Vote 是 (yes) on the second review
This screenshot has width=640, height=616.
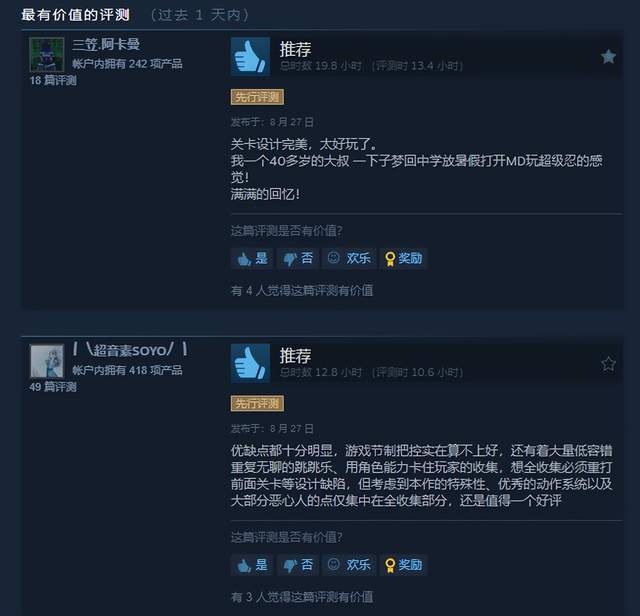pos(252,565)
